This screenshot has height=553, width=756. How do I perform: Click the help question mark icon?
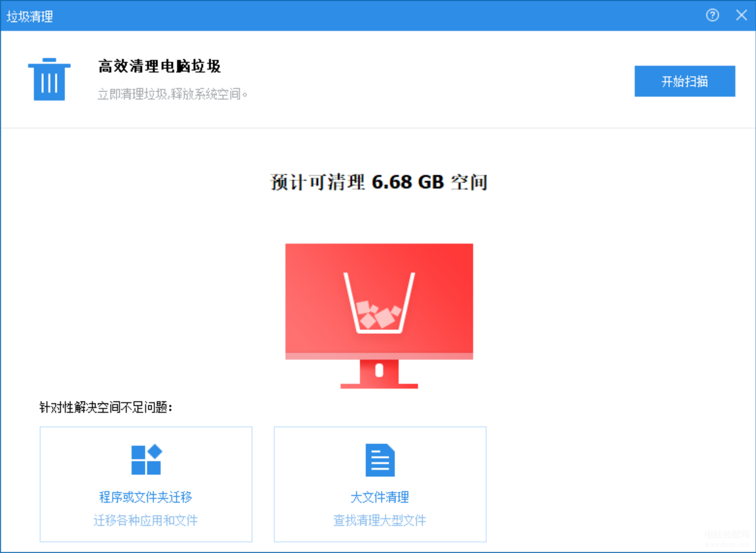point(712,15)
